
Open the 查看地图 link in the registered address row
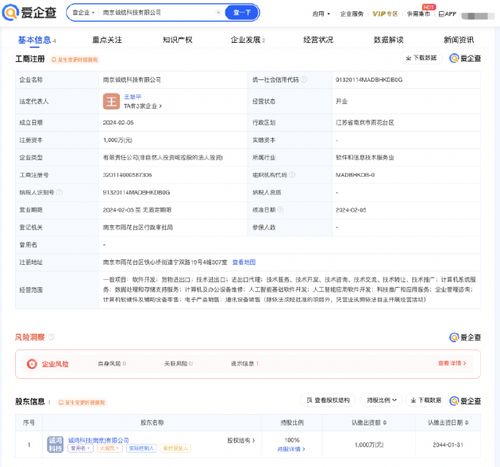244,262
